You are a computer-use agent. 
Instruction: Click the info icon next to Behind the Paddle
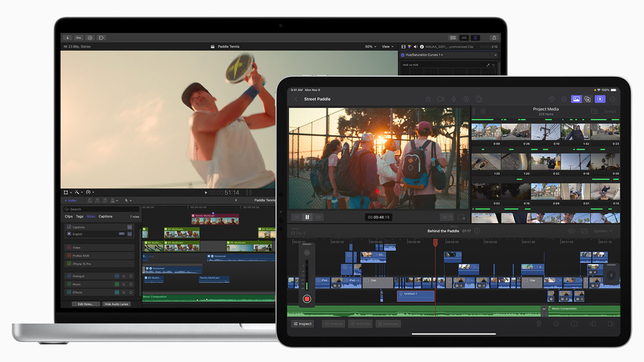coord(477,231)
